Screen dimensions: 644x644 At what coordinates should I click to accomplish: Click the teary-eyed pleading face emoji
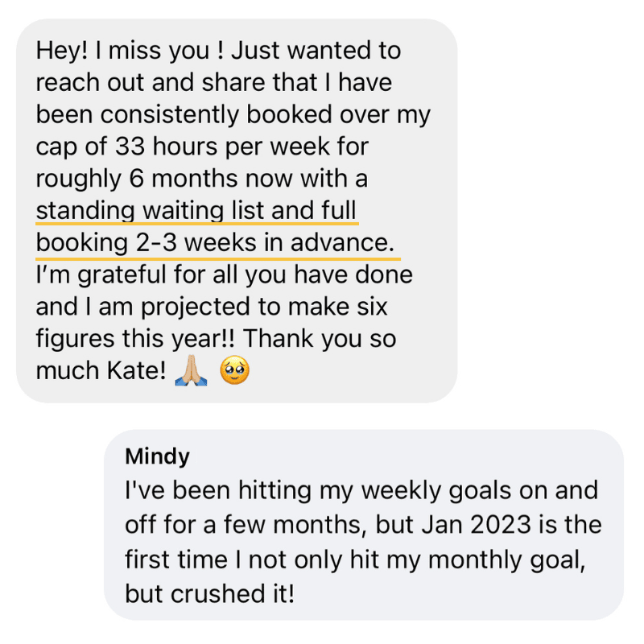pos(234,370)
